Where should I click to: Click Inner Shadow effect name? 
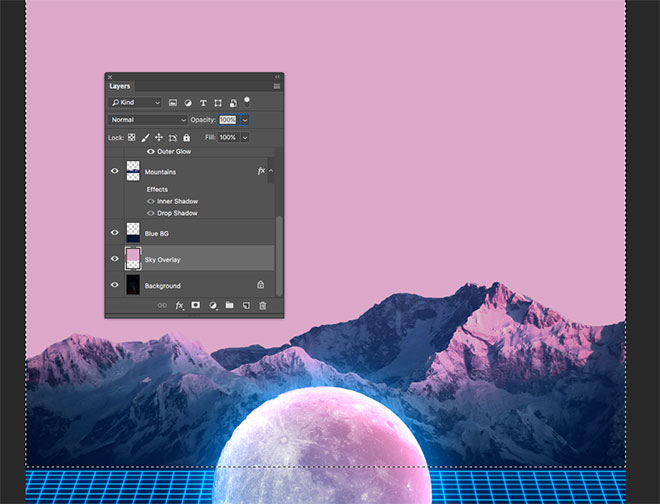coord(177,201)
